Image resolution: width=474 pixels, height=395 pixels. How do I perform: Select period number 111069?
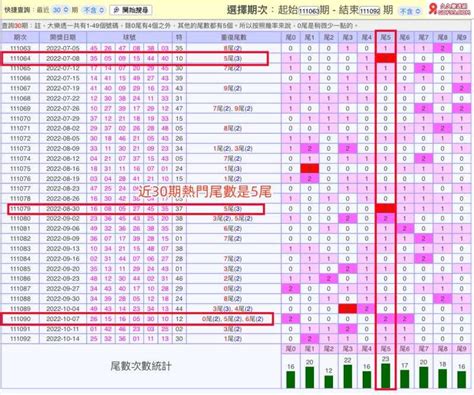coord(20,108)
